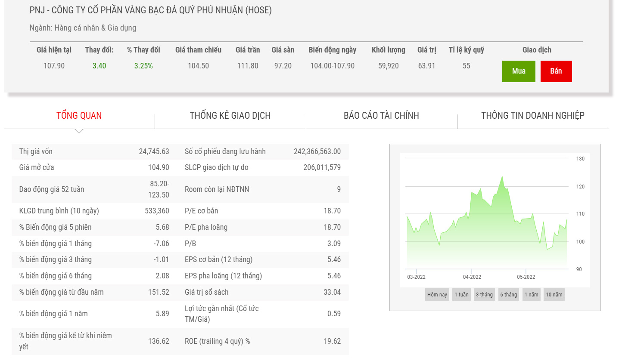Click the chart's highest price peak

point(502,176)
